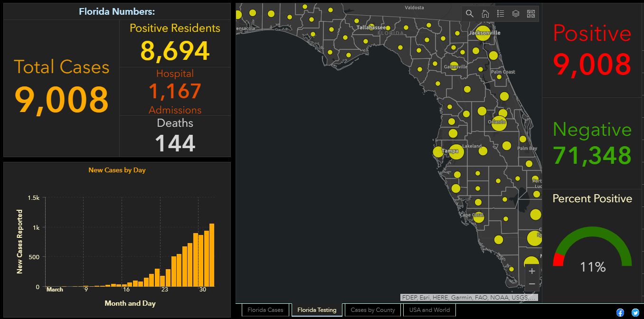The width and height of the screenshot is (644, 319).
Task: Open the map search tool
Action: pos(470,14)
